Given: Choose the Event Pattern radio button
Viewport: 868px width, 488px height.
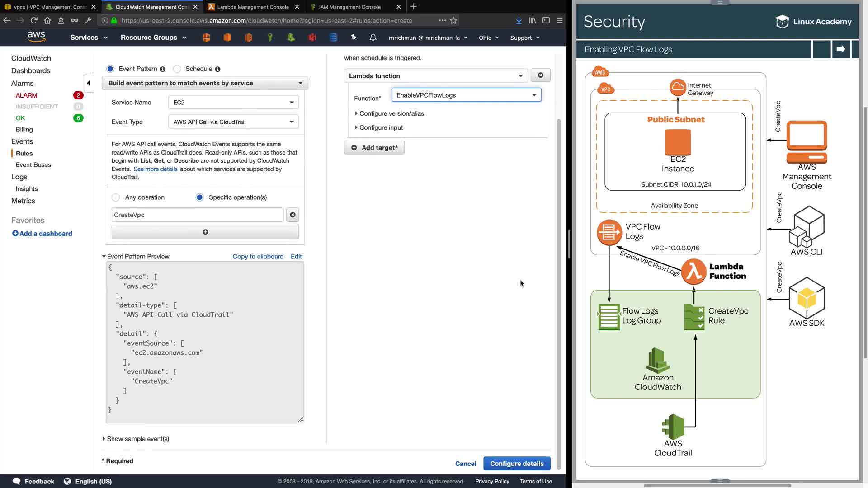Looking at the screenshot, I should (x=110, y=69).
